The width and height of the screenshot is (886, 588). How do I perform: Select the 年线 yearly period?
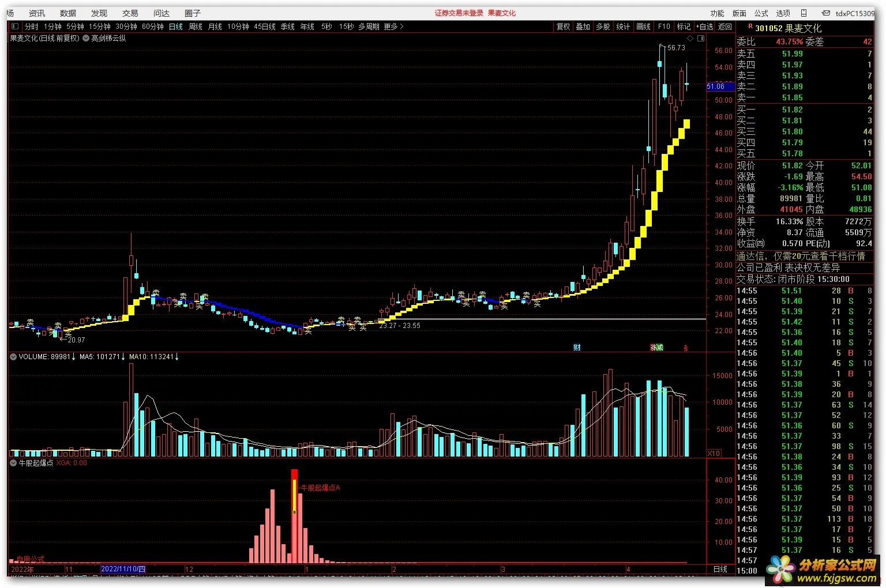click(x=307, y=27)
